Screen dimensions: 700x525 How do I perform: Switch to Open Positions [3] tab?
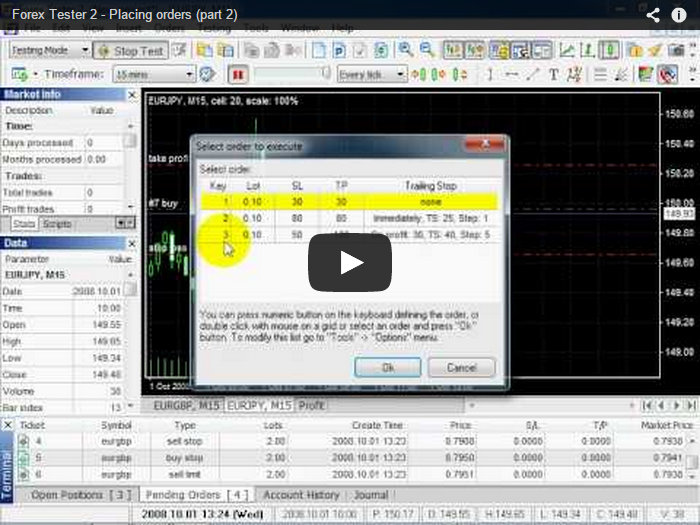point(81,495)
